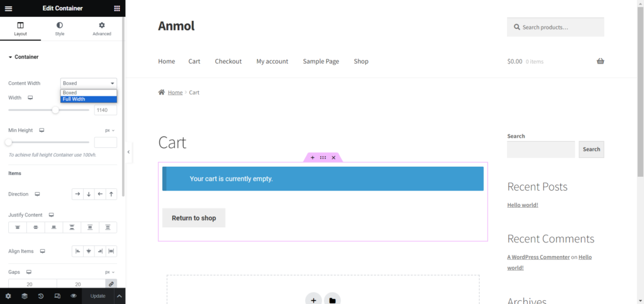Switch to the Layout tab
The image size is (644, 304).
coord(21,29)
